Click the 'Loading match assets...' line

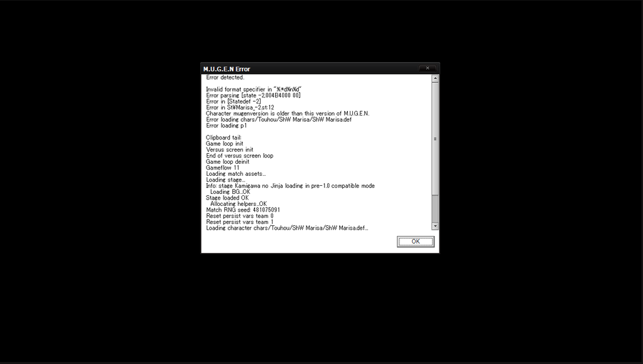tap(236, 174)
